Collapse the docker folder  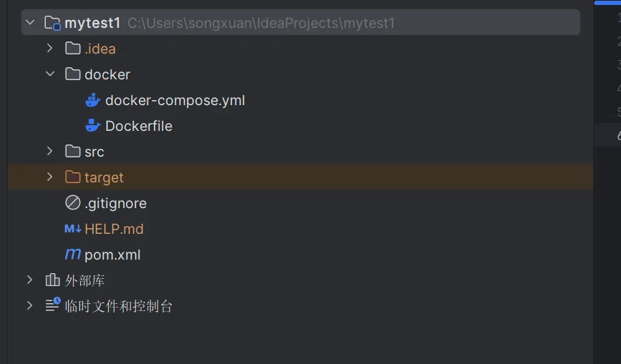(49, 74)
